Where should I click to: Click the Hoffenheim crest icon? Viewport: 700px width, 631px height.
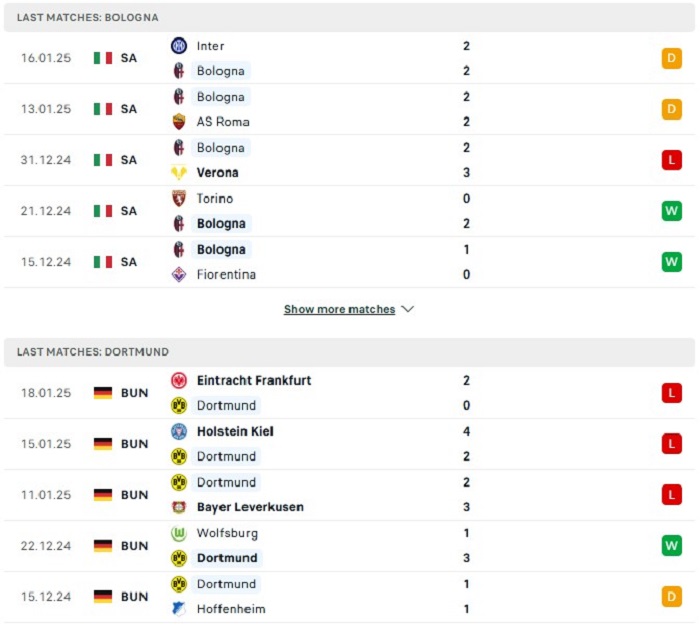[x=179, y=609]
